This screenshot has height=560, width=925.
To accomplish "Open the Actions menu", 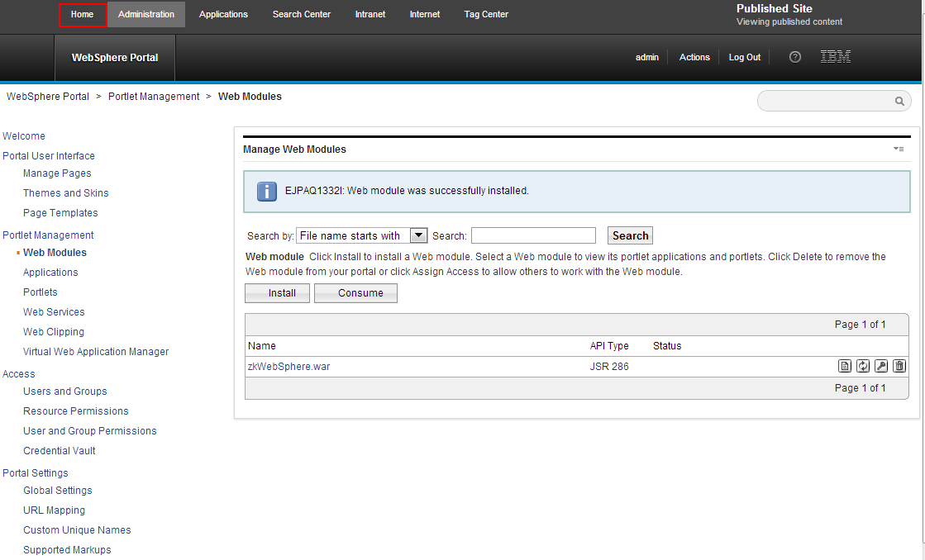I will pos(694,57).
